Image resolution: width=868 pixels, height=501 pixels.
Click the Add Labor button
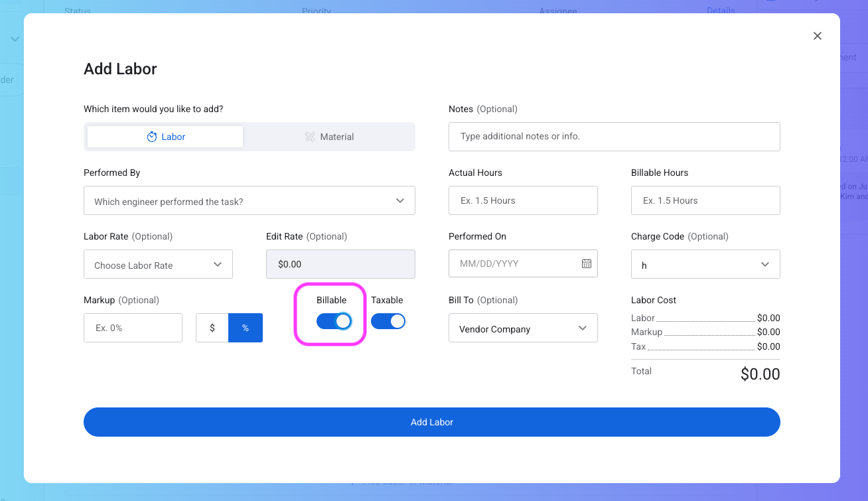click(431, 422)
